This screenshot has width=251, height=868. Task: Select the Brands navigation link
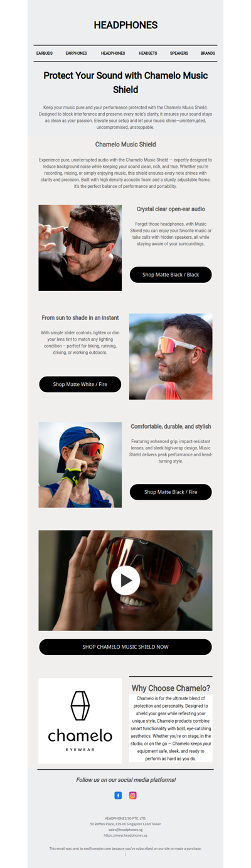(208, 53)
